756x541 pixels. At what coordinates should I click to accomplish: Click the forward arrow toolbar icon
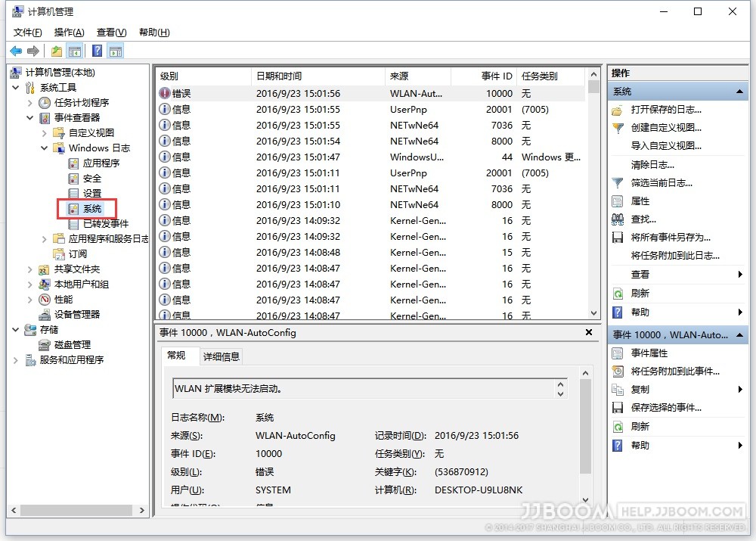[x=33, y=51]
